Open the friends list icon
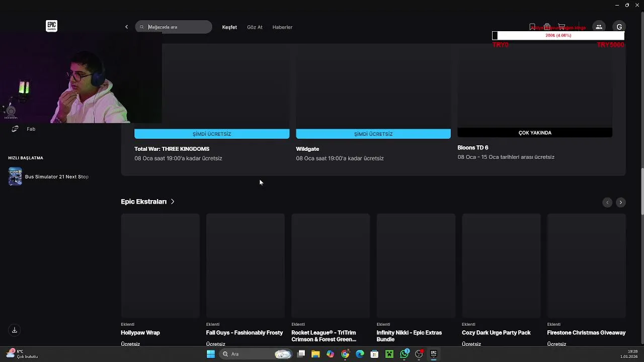The width and height of the screenshot is (644, 362). click(599, 27)
